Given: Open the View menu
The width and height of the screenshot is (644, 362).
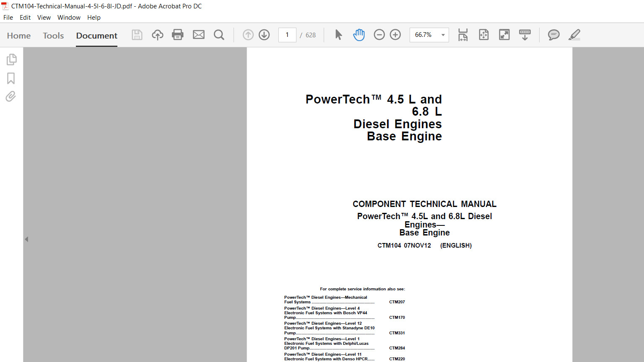Looking at the screenshot, I should coord(44,18).
